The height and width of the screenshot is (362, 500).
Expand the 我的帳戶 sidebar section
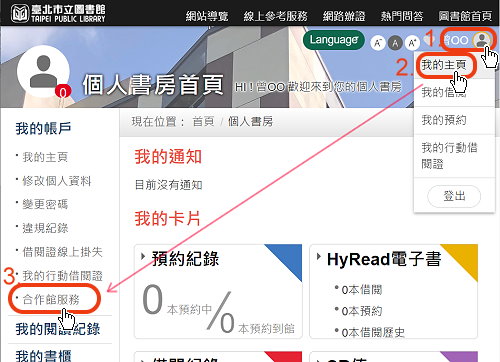[x=43, y=128]
